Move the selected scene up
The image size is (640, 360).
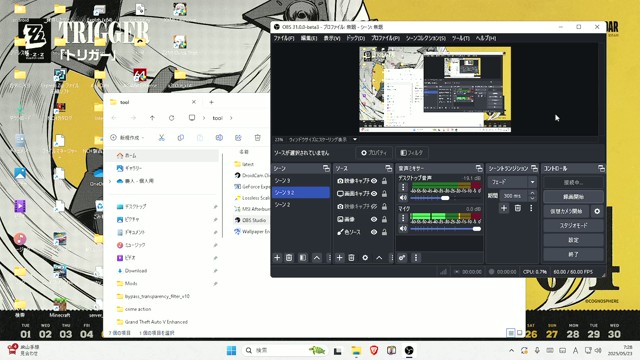click(317, 258)
